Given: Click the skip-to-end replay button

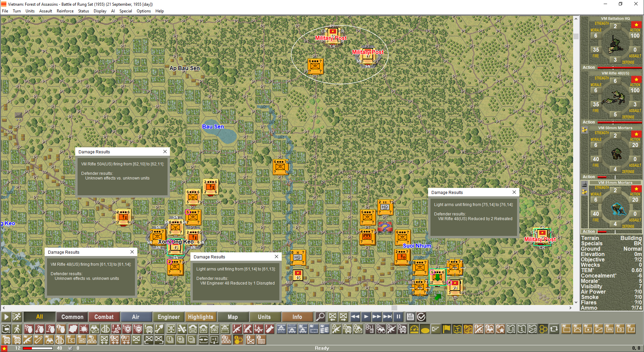Looking at the screenshot, I should (387, 317).
